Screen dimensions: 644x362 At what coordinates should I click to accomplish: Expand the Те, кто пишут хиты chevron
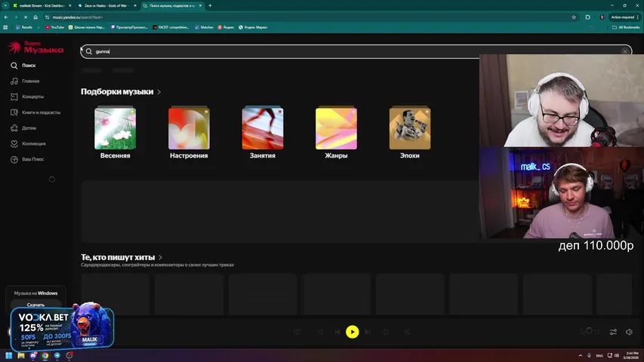pos(161,257)
